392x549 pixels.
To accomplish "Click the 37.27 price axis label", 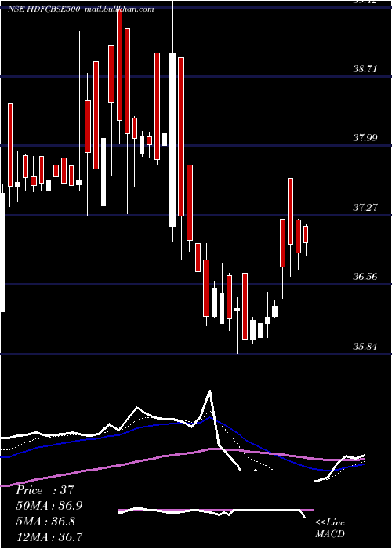I will click(365, 208).
